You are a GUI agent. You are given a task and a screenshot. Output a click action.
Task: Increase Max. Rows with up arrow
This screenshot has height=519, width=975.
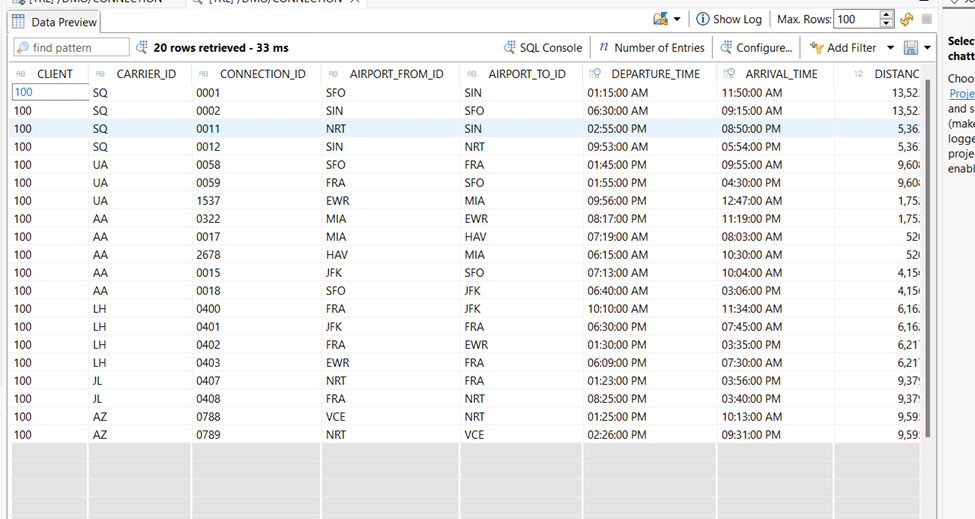pyautogui.click(x=886, y=15)
